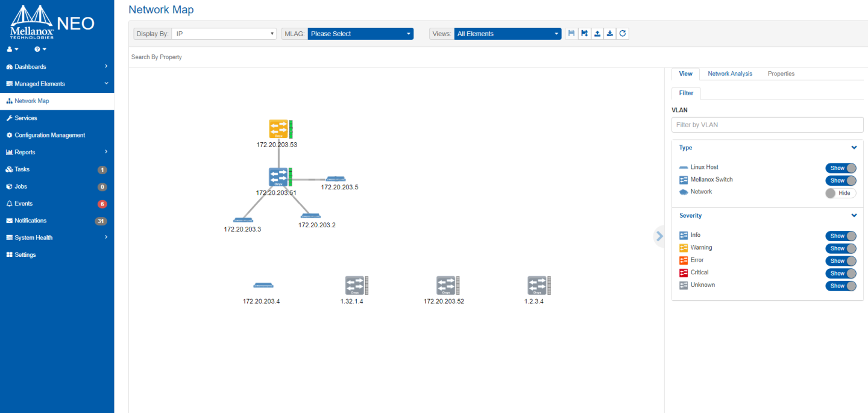Open the Properties tab

tap(781, 74)
